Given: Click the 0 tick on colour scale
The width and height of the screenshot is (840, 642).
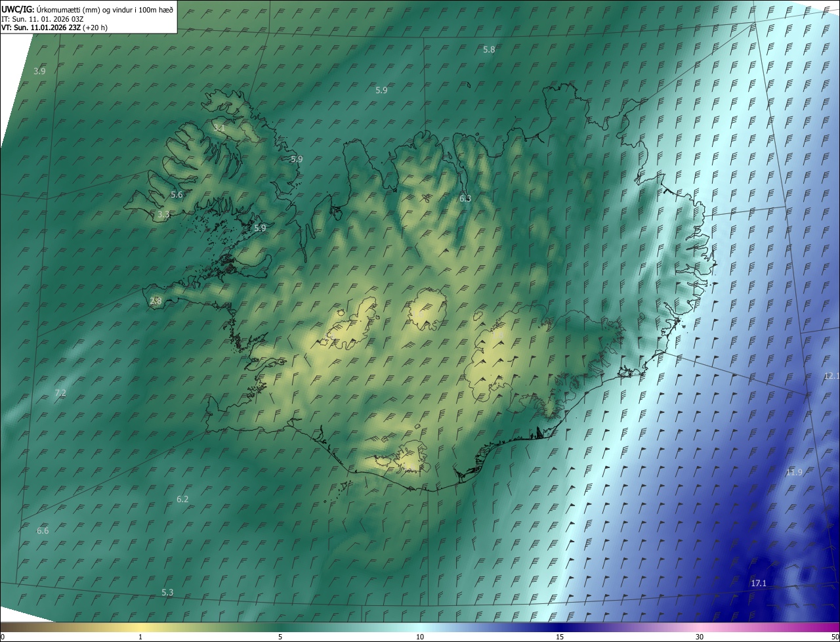Looking at the screenshot, I should 2,637.
